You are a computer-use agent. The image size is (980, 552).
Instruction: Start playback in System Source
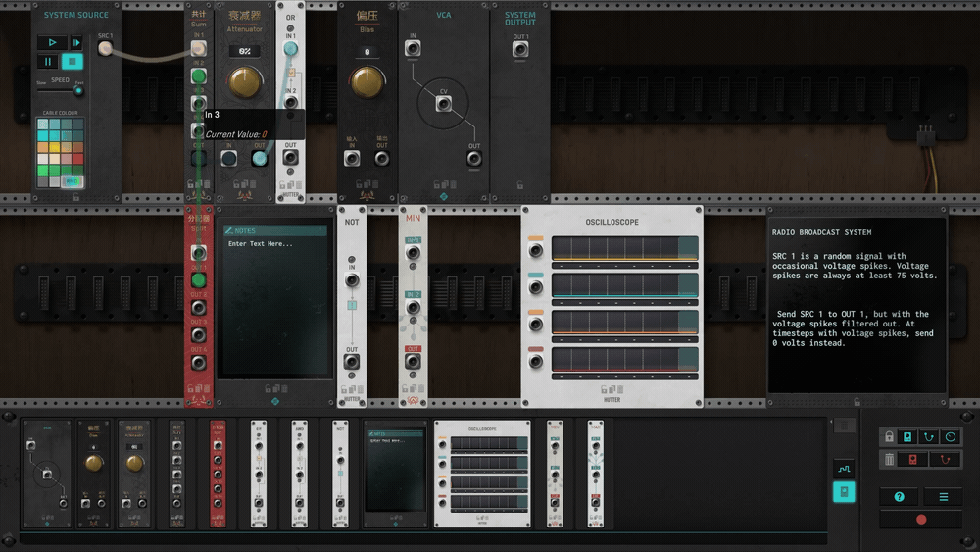point(53,42)
